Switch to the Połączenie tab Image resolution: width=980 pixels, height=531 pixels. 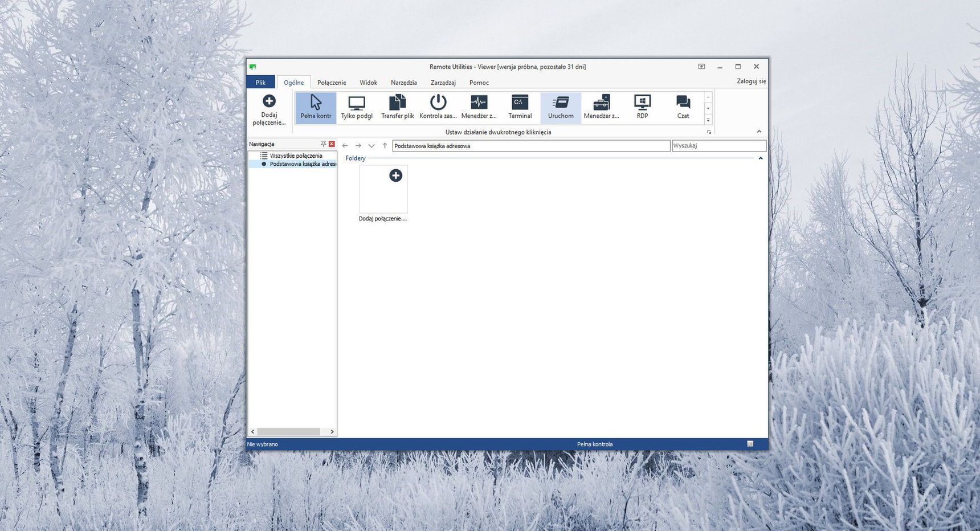pyautogui.click(x=332, y=83)
